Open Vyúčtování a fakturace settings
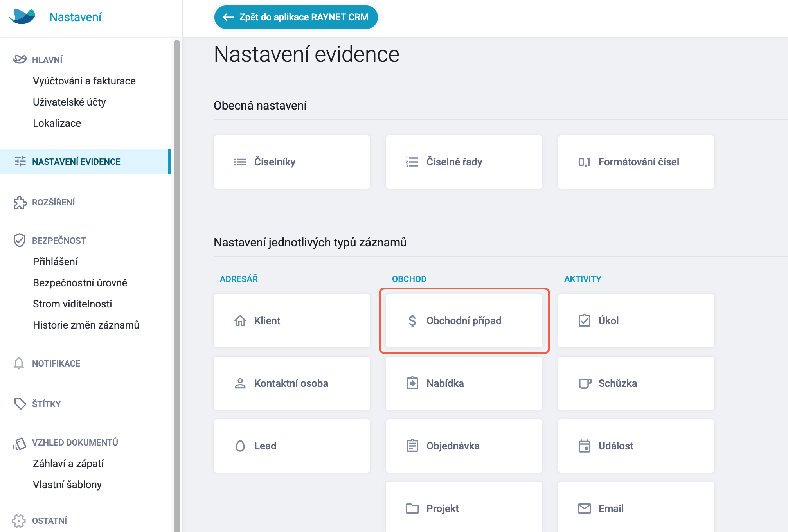The image size is (788, 532). coord(84,81)
